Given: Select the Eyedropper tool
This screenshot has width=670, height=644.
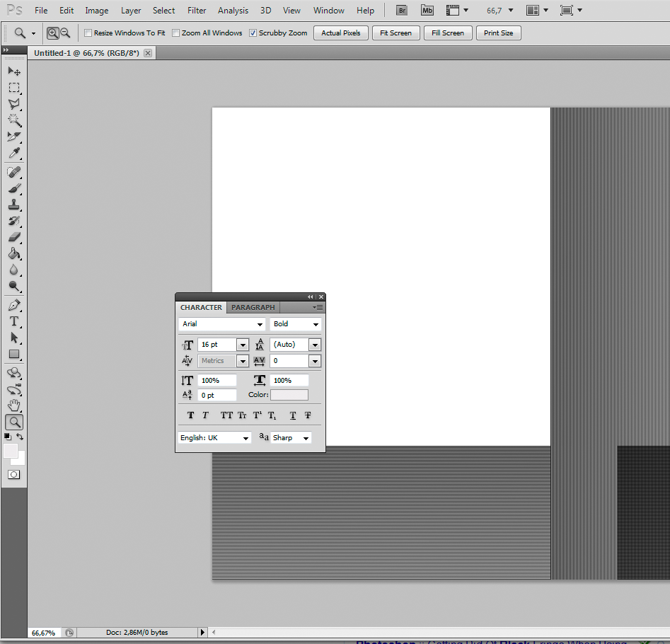Looking at the screenshot, I should [14, 153].
